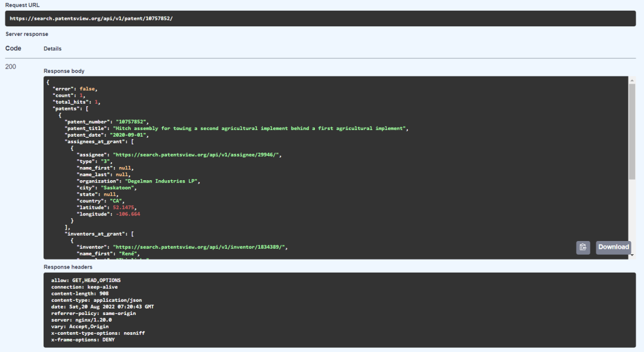Click the longitude -106.664 value

[x=128, y=214]
